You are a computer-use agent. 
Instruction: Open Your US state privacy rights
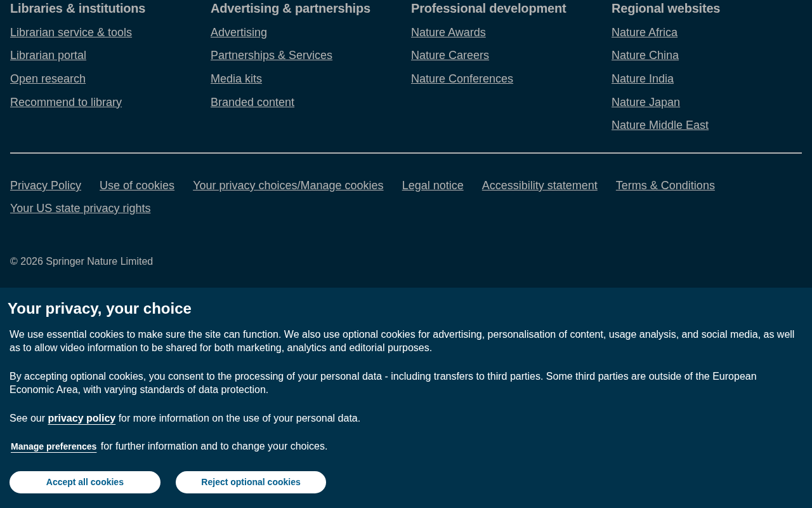tap(81, 208)
